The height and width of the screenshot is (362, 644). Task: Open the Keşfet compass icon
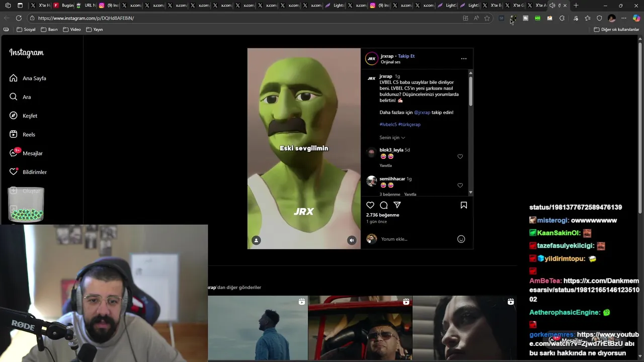tap(14, 116)
